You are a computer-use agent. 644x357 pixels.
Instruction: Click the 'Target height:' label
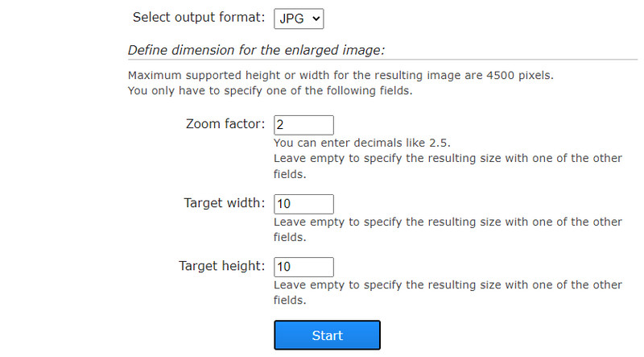click(x=221, y=266)
